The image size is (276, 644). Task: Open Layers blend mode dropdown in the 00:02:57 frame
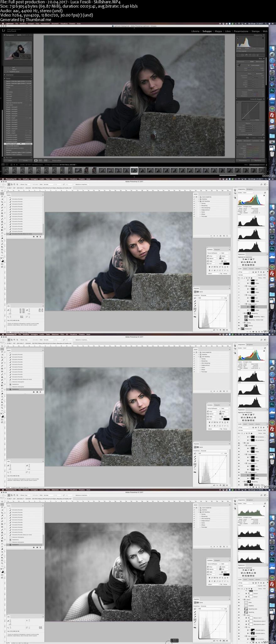pos(248,586)
